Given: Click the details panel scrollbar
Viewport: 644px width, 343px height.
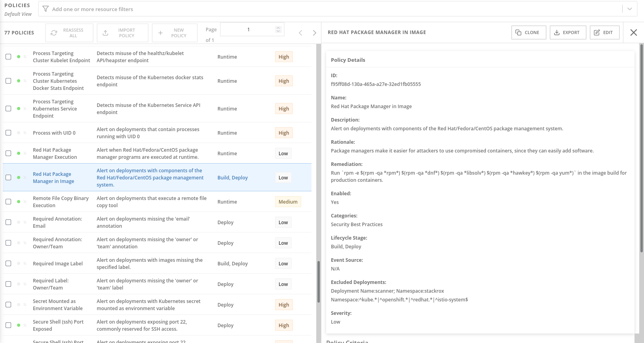Looking at the screenshot, I should [x=642, y=148].
